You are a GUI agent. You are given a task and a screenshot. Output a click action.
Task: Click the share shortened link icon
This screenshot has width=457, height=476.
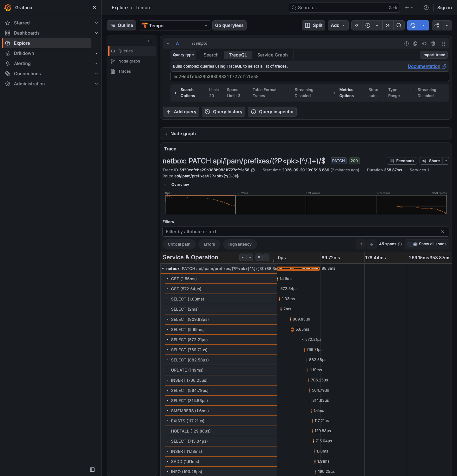(x=437, y=25)
